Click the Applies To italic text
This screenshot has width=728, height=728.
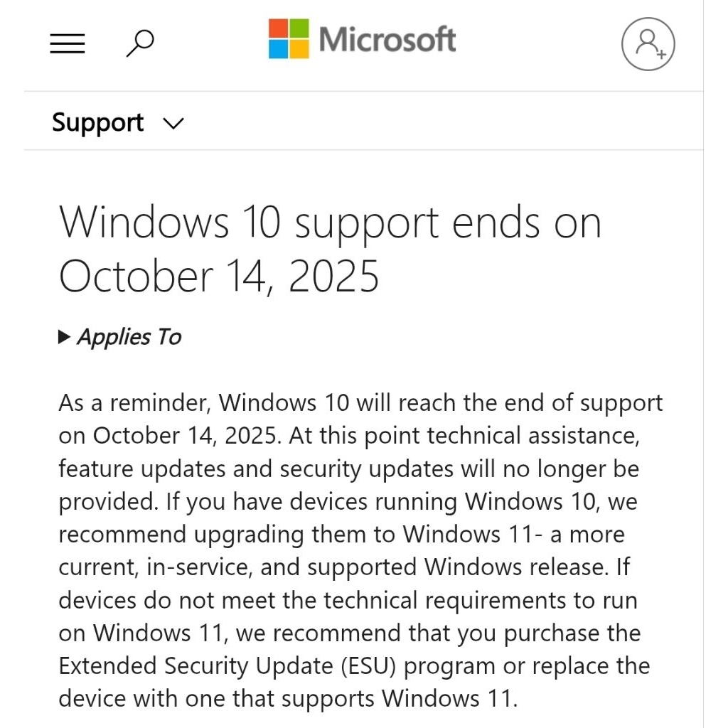point(129,337)
